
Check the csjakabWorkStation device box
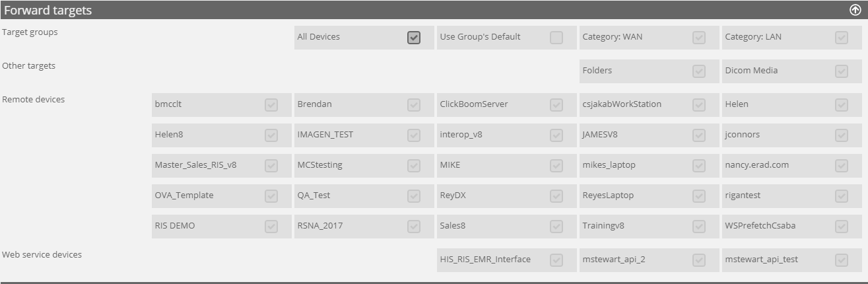(699, 104)
